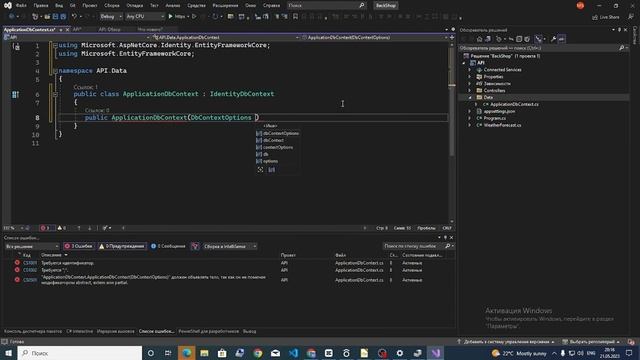Open Properties wrench icon in Solution Explorer
Image resolution: width=640 pixels, height=360 pixels.
(553, 39)
